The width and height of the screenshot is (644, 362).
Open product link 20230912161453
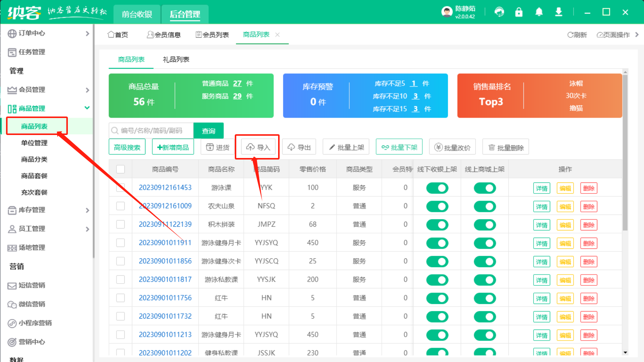[x=165, y=187]
